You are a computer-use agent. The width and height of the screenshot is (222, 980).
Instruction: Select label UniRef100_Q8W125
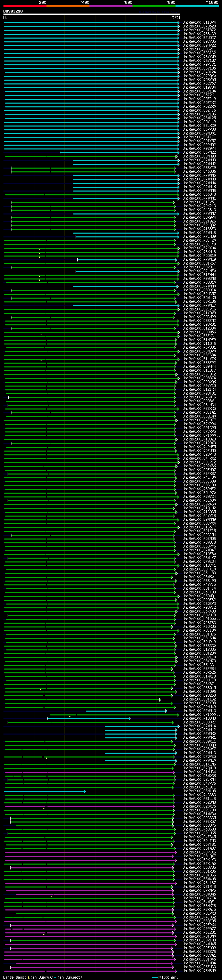(x=199, y=118)
